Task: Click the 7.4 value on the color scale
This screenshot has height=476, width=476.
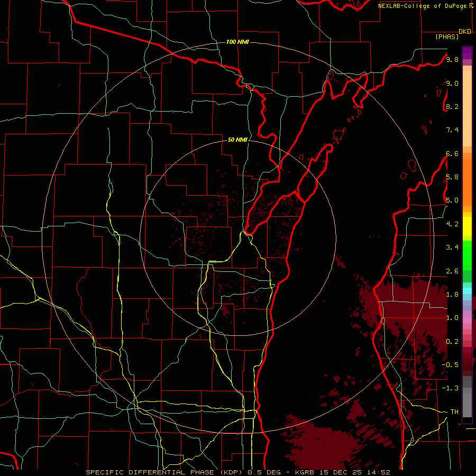Action: pos(452,130)
